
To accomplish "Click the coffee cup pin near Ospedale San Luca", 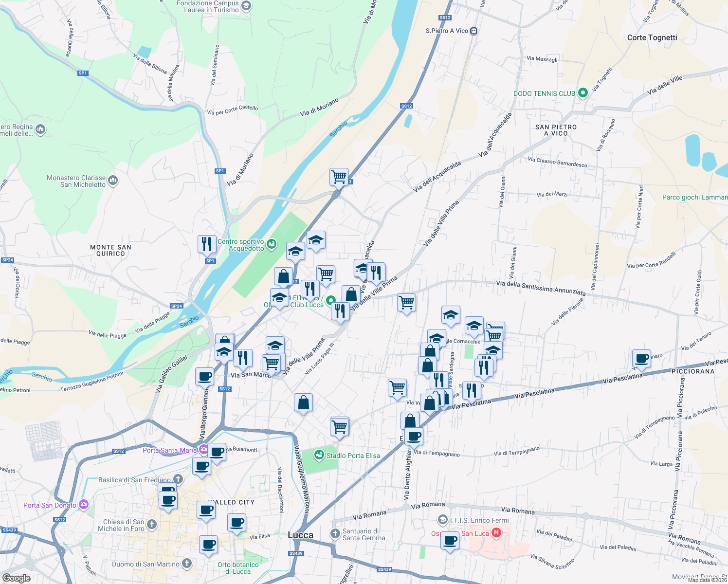I will (449, 541).
